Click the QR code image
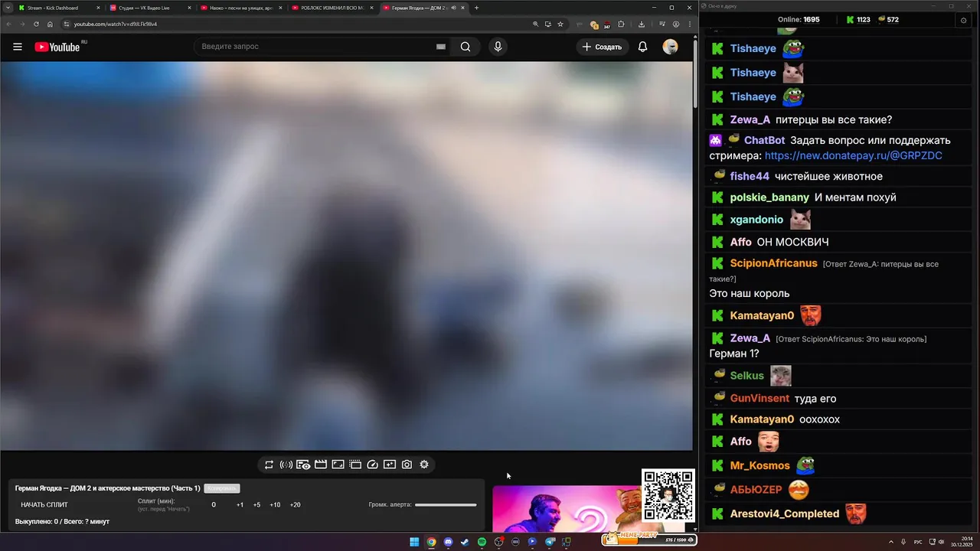 tap(668, 496)
